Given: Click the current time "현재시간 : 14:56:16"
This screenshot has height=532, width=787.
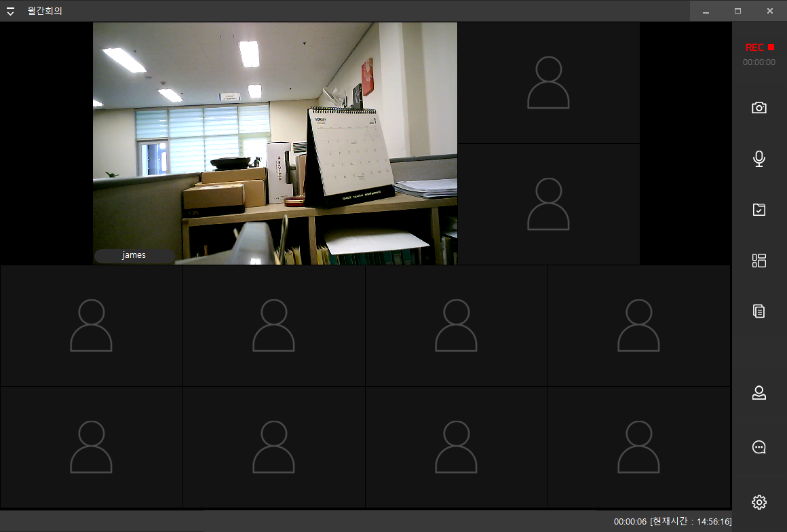Looking at the screenshot, I should click(691, 522).
